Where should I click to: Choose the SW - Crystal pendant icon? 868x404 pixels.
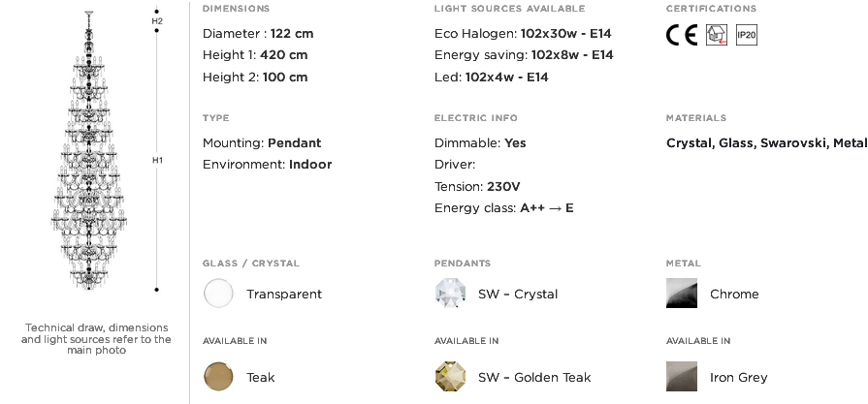tap(450, 293)
